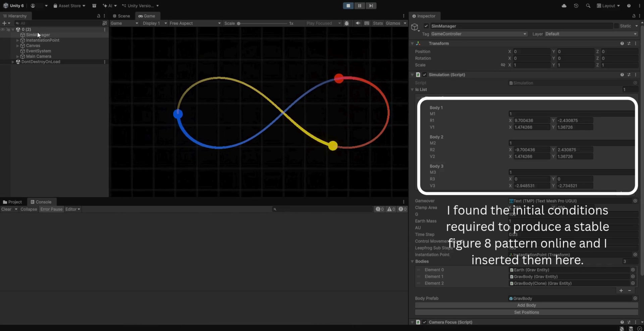Open Transform presets icon
The height and width of the screenshot is (331, 644).
(x=629, y=44)
